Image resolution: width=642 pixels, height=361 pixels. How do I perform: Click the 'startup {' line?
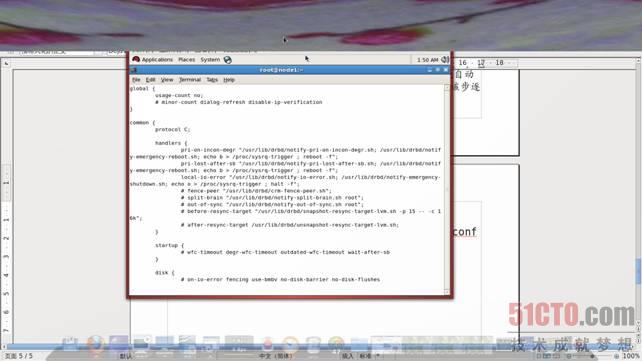[x=170, y=246]
